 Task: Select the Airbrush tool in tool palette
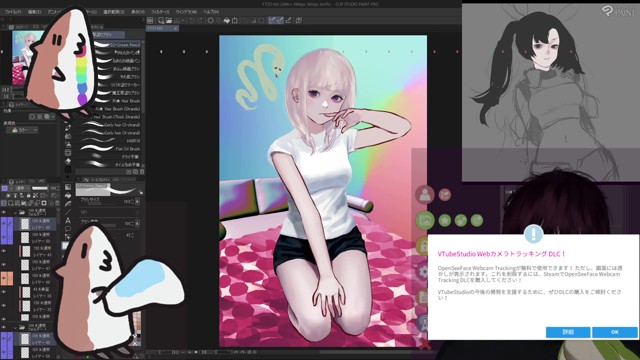[68, 144]
